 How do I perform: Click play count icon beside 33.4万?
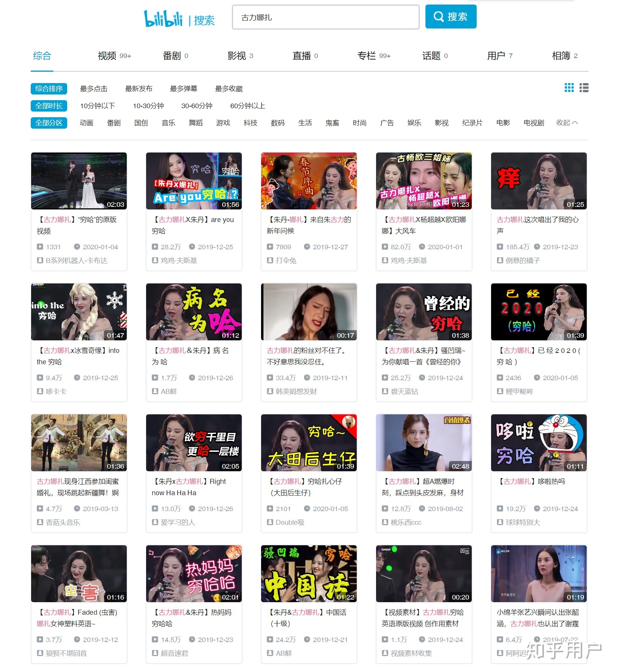tap(270, 378)
